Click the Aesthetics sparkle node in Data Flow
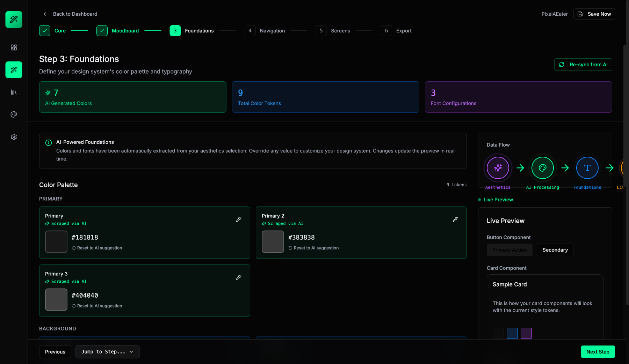 pyautogui.click(x=498, y=168)
